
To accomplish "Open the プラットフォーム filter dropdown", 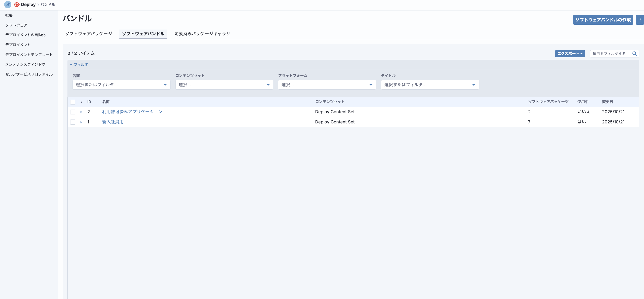I will point(327,85).
